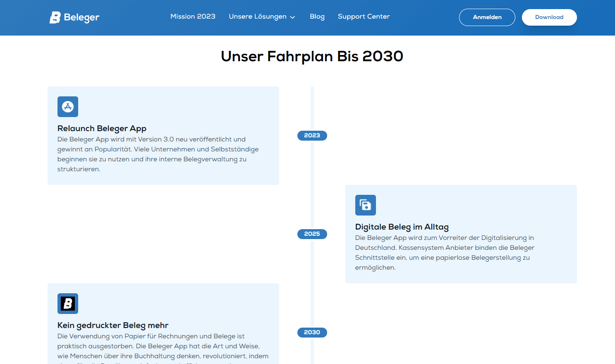Select the 2025 timeline marker

[x=312, y=234]
